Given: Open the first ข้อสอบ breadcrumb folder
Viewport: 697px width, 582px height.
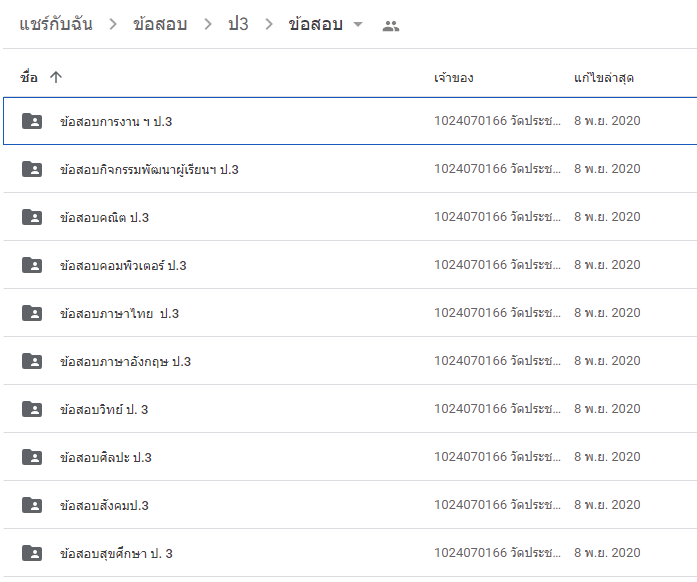Looking at the screenshot, I should [x=160, y=24].
